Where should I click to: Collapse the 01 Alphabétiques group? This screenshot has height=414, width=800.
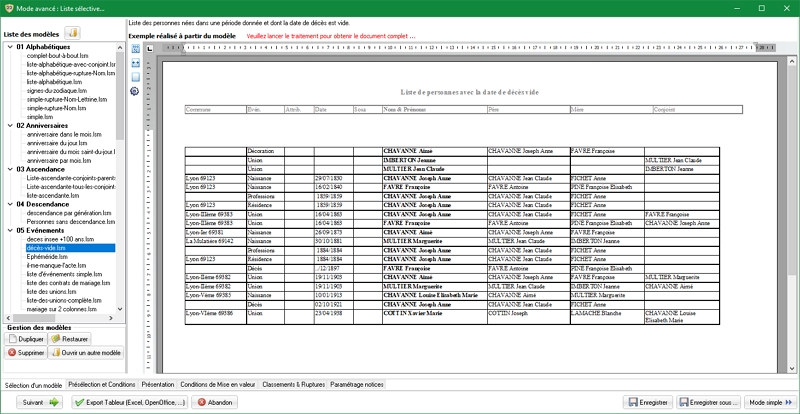(10, 47)
